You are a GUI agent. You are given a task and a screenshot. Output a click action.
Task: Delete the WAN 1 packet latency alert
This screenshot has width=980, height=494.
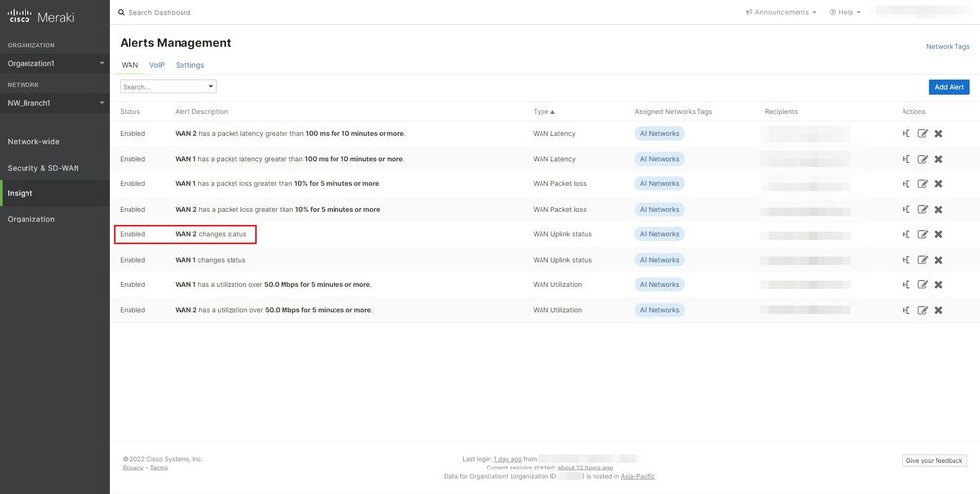938,159
